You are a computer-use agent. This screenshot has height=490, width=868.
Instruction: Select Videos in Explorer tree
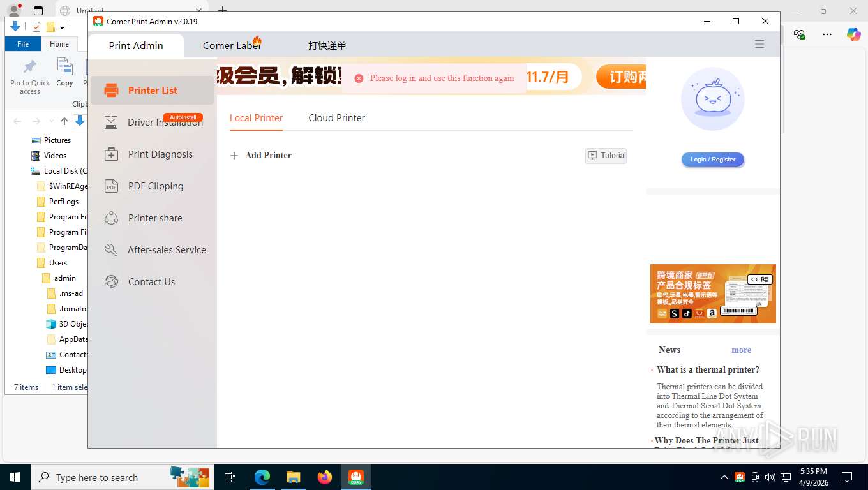coord(55,156)
